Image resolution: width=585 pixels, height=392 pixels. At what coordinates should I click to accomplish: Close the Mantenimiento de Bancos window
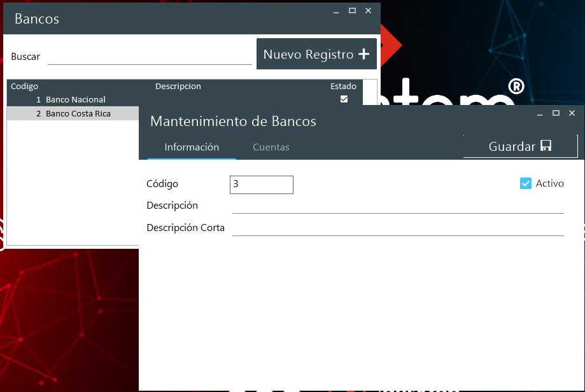pos(572,113)
